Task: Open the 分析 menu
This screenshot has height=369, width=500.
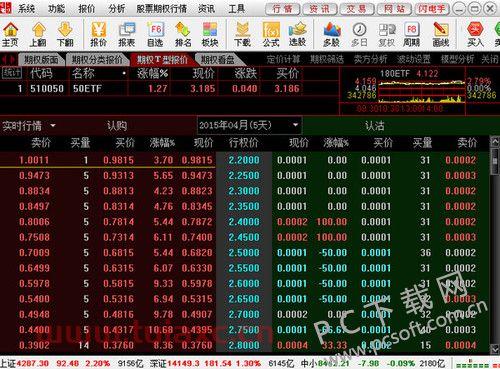Action: 117,8
